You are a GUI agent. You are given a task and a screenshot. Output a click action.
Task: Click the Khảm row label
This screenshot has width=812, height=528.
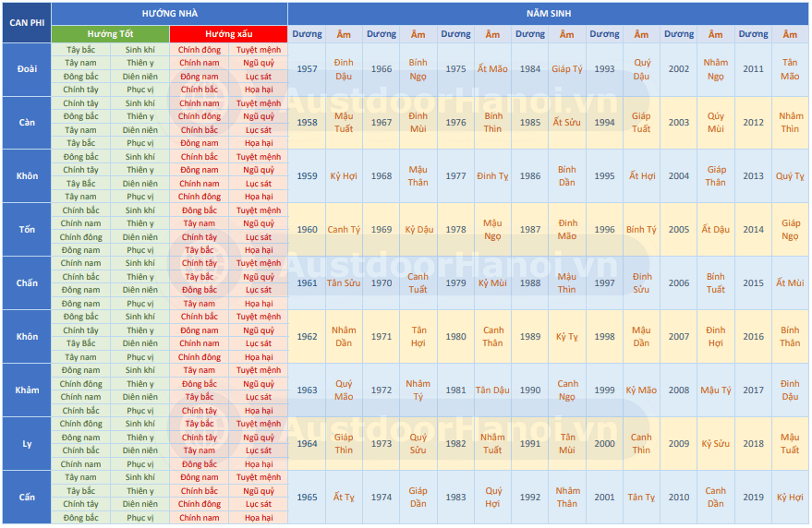(x=27, y=390)
